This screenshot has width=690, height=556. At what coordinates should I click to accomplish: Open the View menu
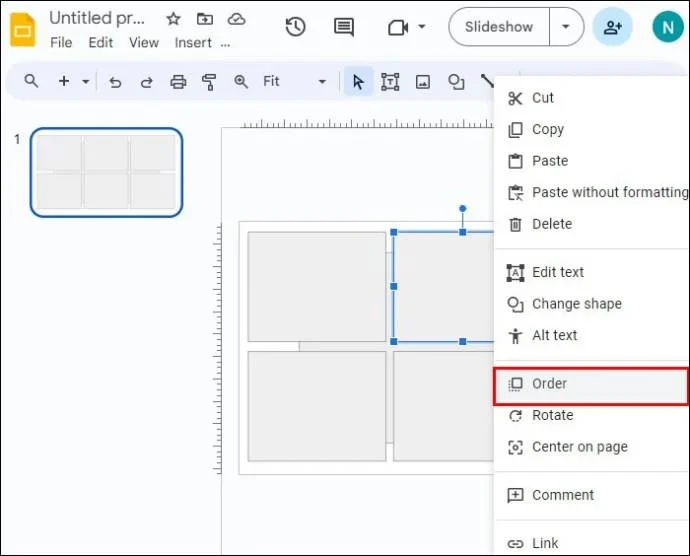[144, 43]
